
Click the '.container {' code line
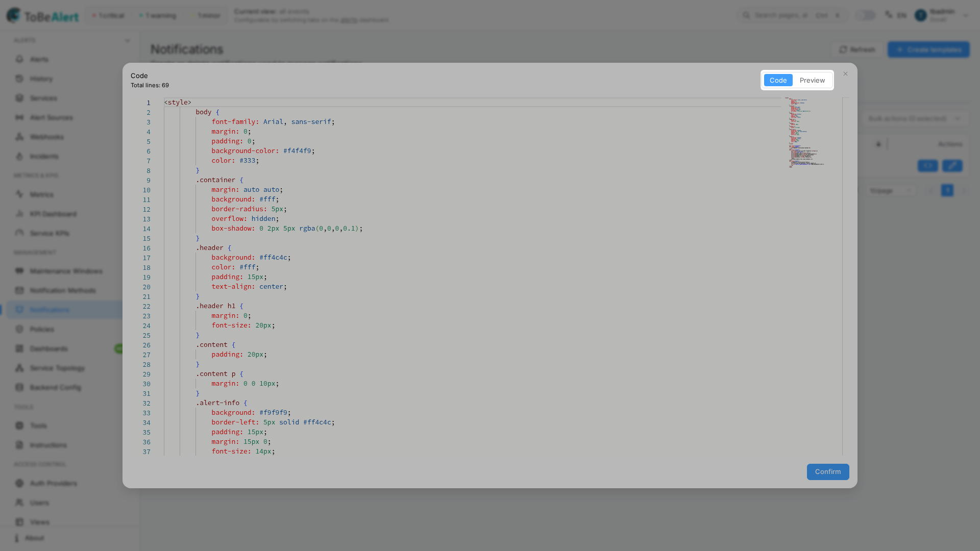(x=219, y=180)
